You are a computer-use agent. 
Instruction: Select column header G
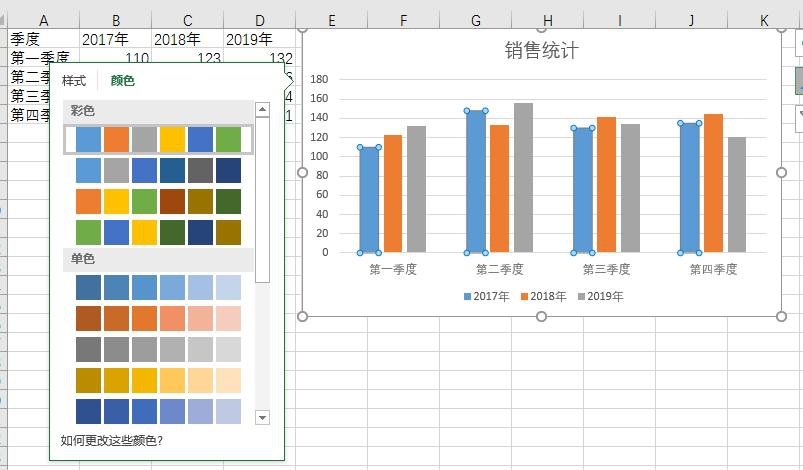click(475, 20)
